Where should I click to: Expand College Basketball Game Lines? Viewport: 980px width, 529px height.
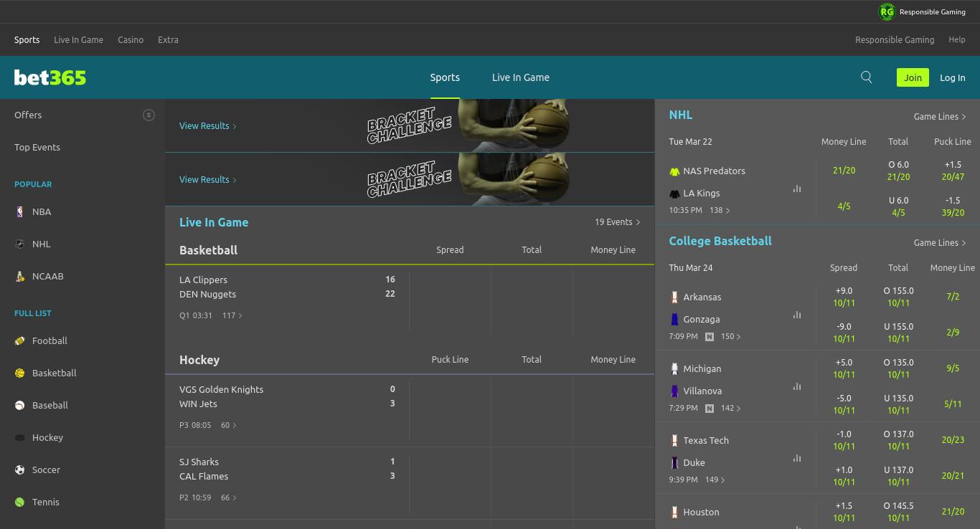[x=940, y=242]
